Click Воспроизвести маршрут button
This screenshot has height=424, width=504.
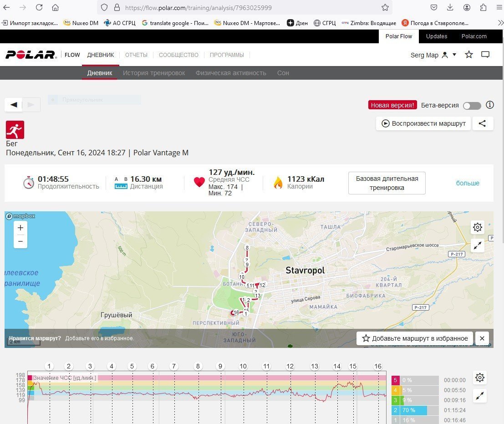(x=423, y=123)
